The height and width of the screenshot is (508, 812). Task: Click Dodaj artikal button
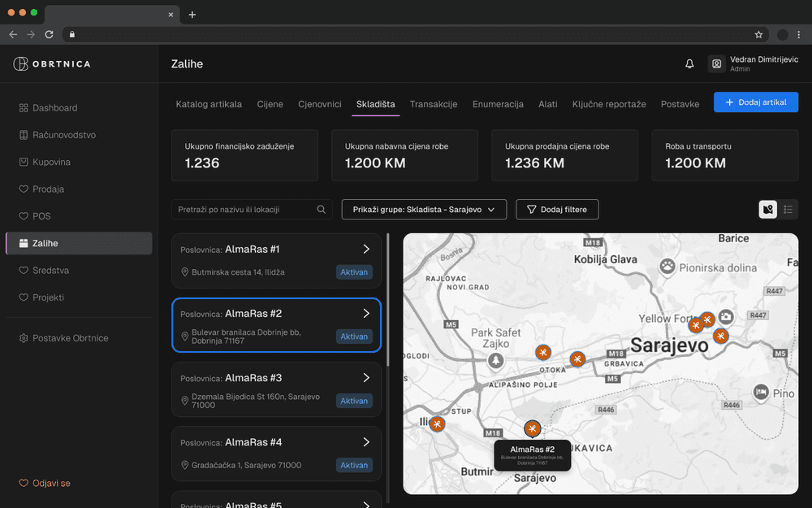click(755, 102)
